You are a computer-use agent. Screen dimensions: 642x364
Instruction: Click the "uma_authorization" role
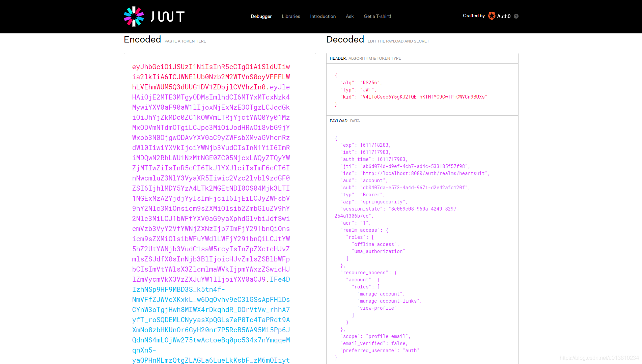click(x=378, y=251)
